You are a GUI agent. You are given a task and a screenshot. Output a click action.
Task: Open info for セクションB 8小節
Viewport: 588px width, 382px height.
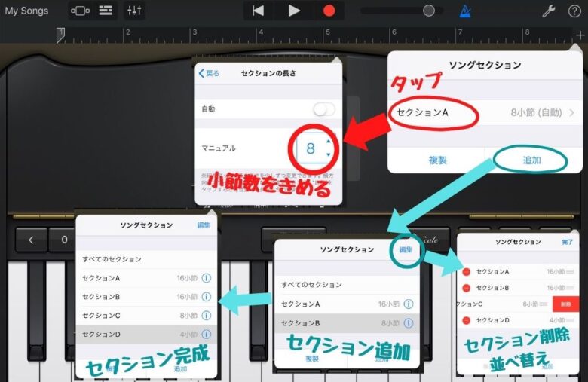[409, 323]
